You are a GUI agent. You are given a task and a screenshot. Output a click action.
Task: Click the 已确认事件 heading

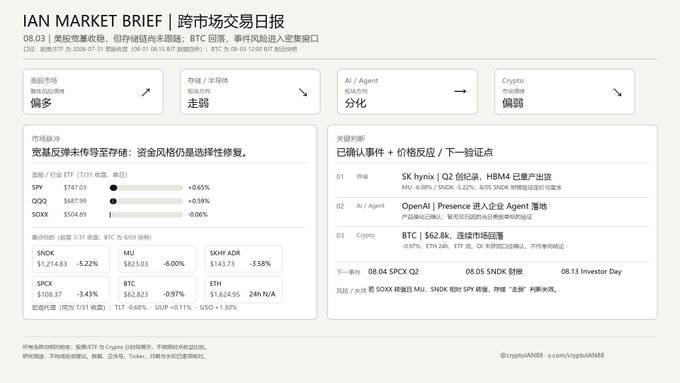click(x=415, y=153)
